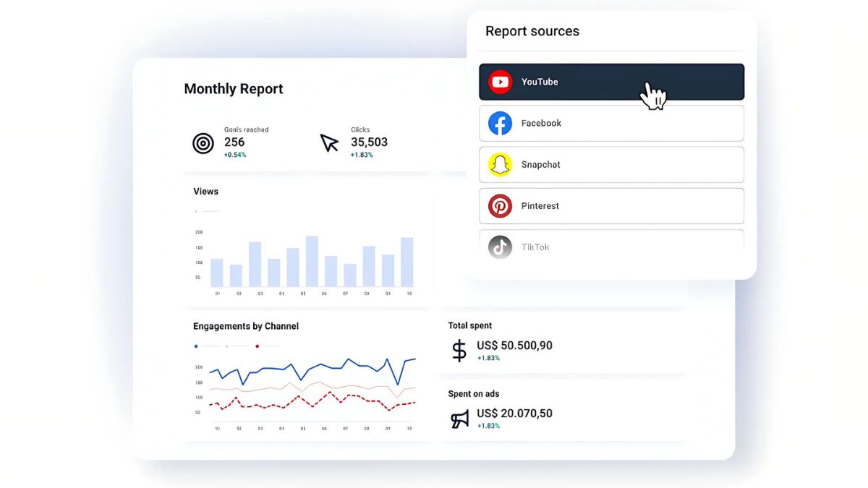Pick the Snapchat report source row
This screenshot has width=868, height=488.
tap(611, 165)
